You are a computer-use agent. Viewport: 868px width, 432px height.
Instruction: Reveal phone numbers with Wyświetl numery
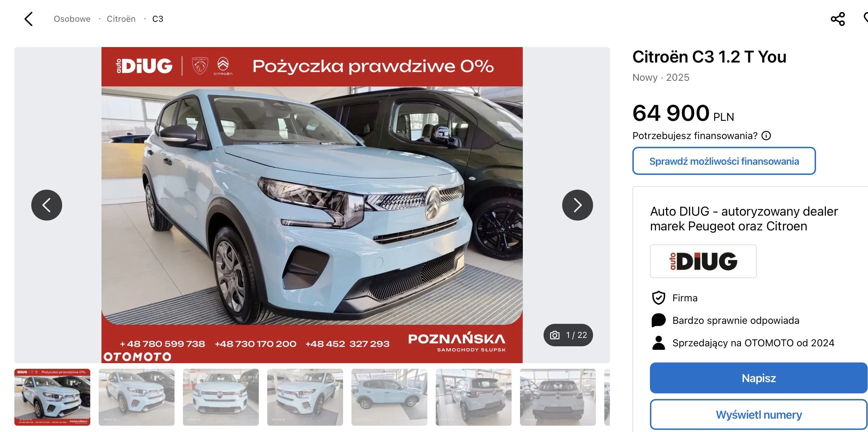(x=758, y=414)
